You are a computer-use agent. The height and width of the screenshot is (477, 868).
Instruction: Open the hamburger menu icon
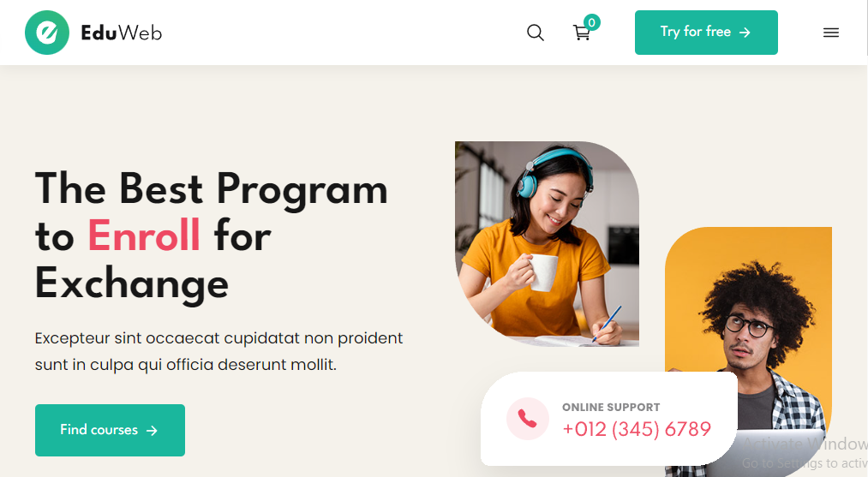[x=831, y=33]
